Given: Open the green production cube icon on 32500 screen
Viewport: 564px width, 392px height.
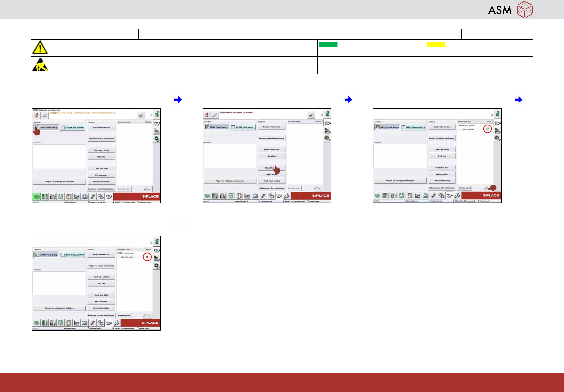Looking at the screenshot, I should (x=37, y=197).
